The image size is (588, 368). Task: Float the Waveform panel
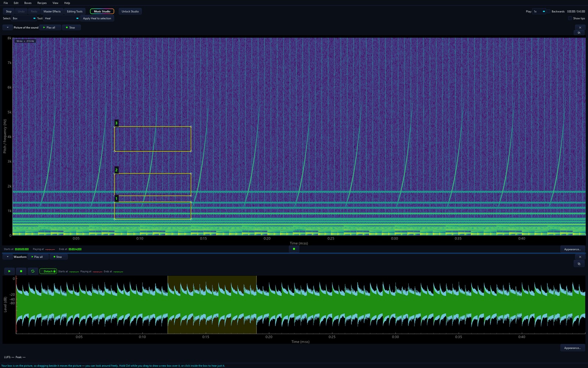(579, 263)
